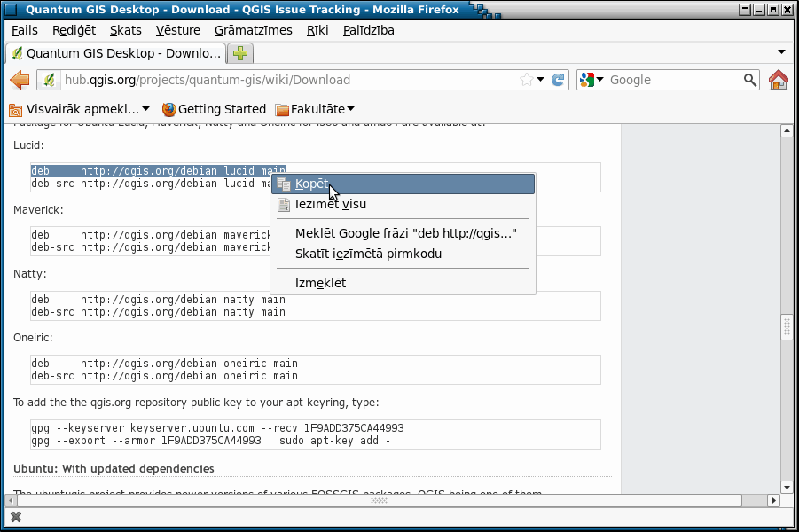
Task: Click the Google logo icon in the search box
Action: coord(587,80)
